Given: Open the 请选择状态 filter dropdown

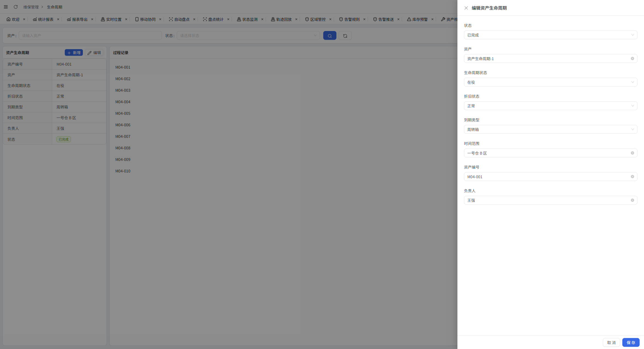Looking at the screenshot, I should (248, 35).
